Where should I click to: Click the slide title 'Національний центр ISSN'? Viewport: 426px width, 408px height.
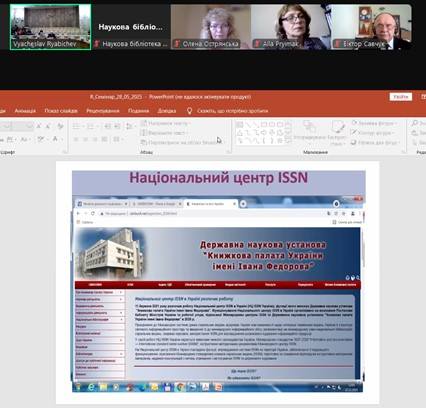point(219,177)
